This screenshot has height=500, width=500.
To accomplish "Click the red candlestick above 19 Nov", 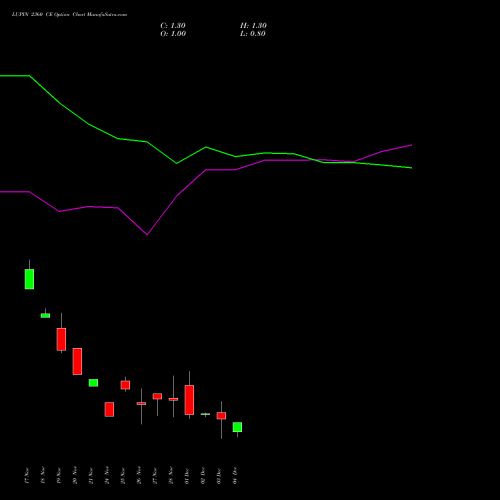I will (61, 339).
